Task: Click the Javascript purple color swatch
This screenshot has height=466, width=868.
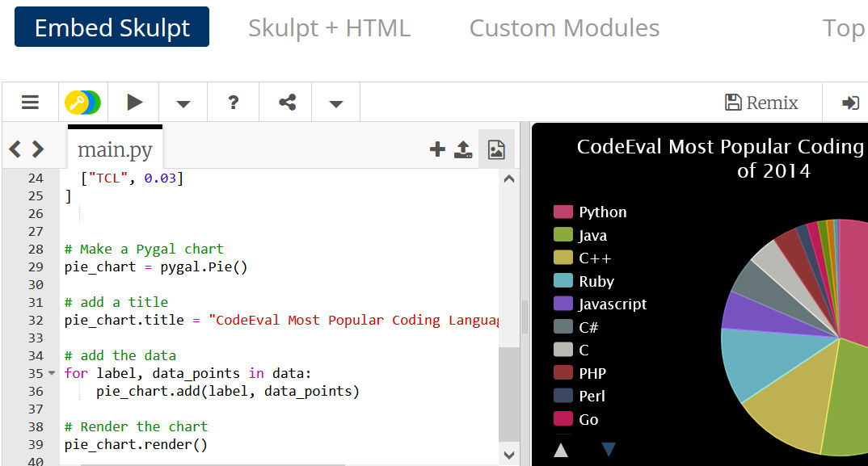Action: pyautogui.click(x=563, y=304)
